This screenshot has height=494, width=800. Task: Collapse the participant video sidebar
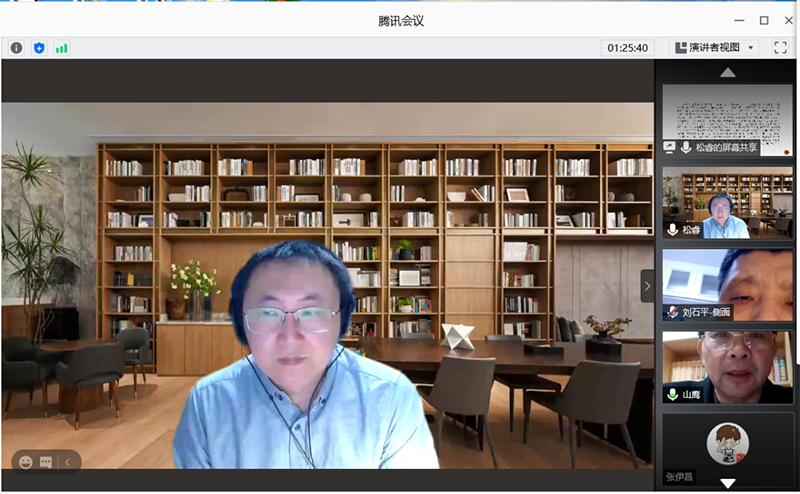[647, 286]
